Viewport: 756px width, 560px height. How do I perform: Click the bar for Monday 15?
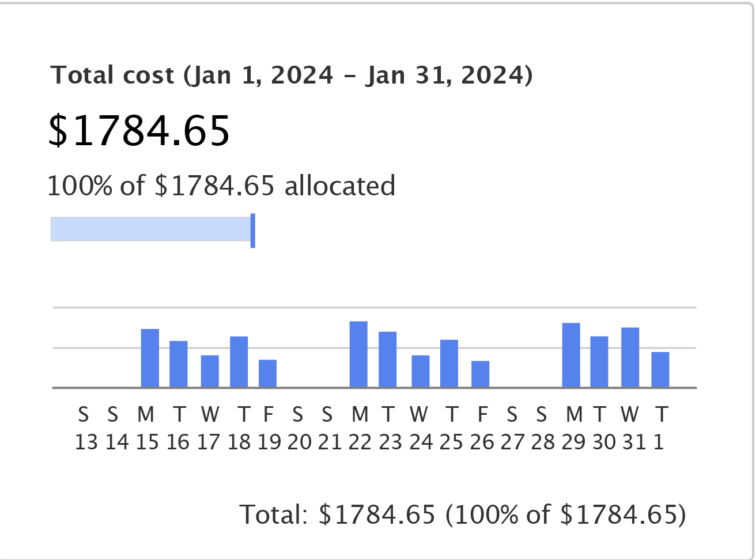[150, 358]
